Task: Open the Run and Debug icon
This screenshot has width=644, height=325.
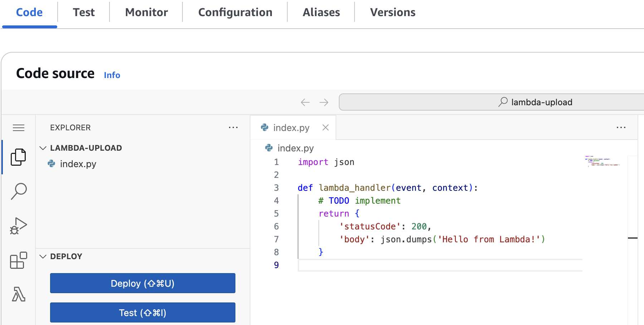Action: [x=19, y=226]
